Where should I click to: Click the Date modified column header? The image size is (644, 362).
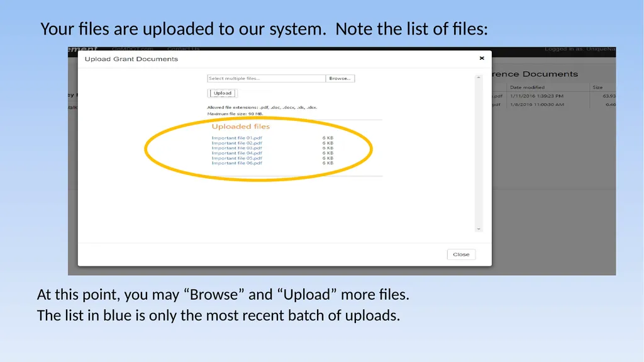tap(527, 88)
